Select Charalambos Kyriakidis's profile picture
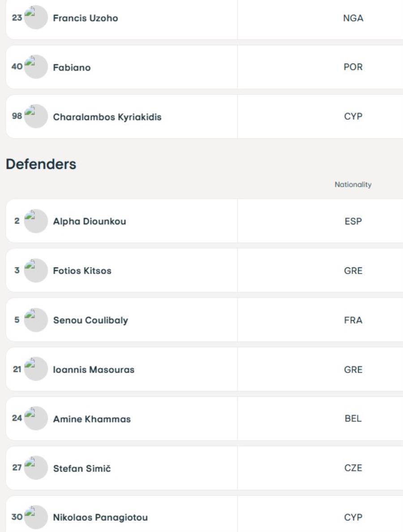 click(x=36, y=116)
